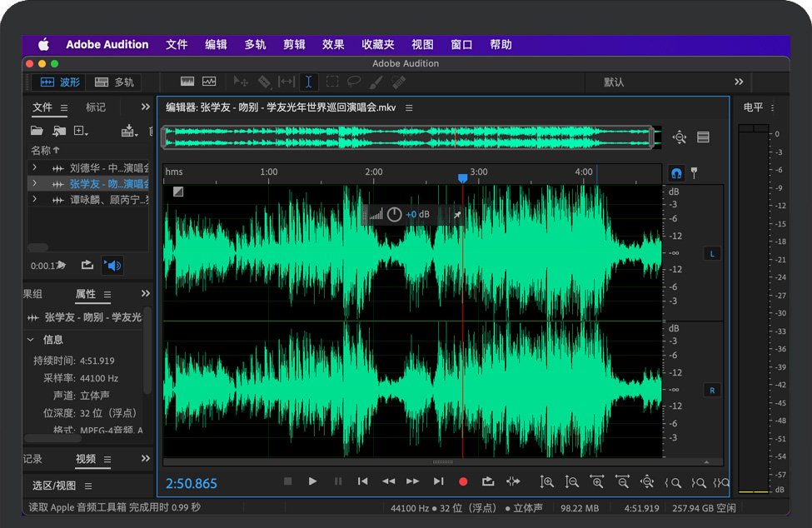Adjust the +0 dB volume knob
This screenshot has width=812, height=528.
coord(394,215)
